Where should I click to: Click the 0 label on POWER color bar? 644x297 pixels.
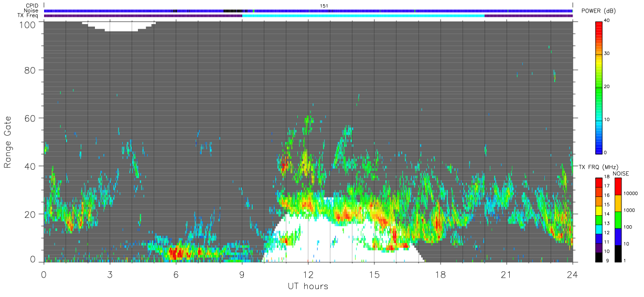point(606,152)
